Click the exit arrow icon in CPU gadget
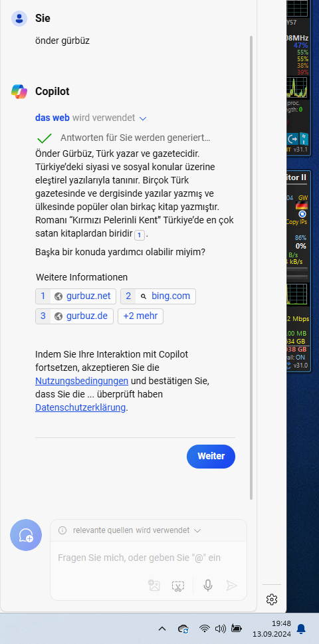The width and height of the screenshot is (319, 644). [292, 138]
